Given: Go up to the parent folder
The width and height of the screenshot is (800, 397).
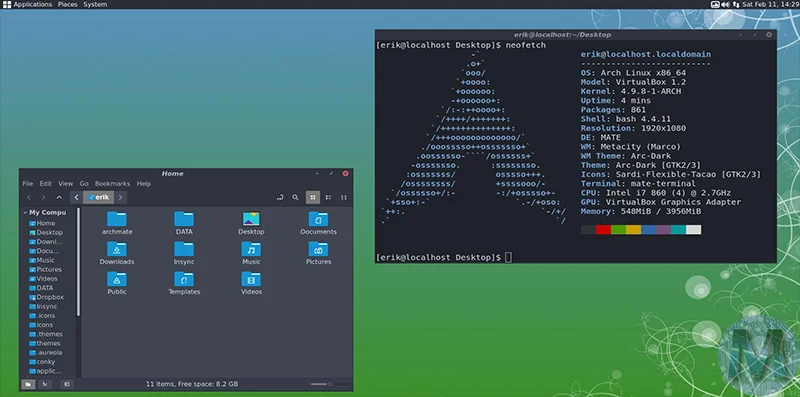Looking at the screenshot, I should pos(59,197).
